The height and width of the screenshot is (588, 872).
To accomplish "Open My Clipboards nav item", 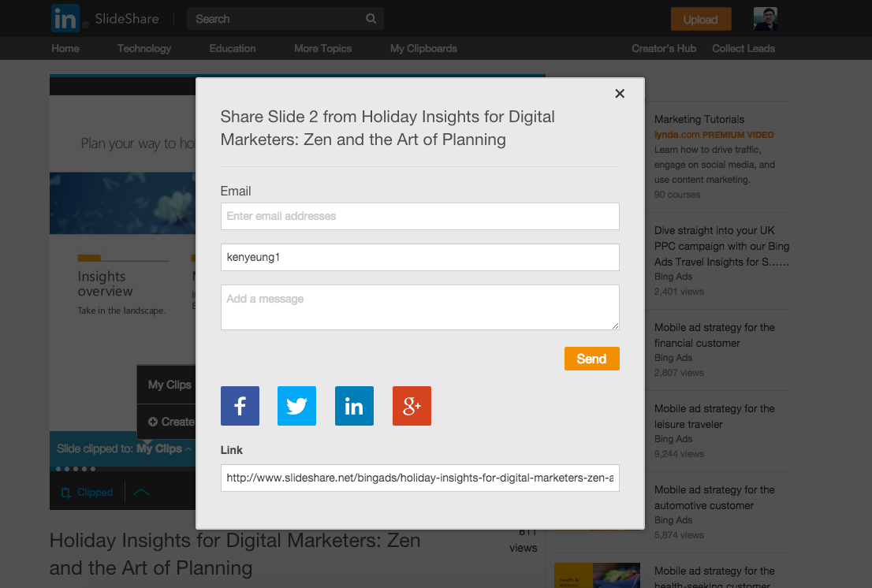I will point(423,48).
